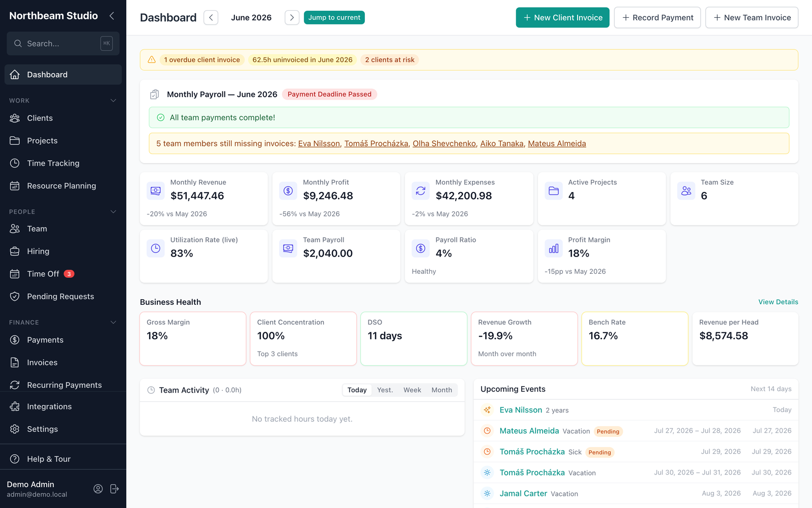
Task: Click New Team Invoice button
Action: [752, 17]
